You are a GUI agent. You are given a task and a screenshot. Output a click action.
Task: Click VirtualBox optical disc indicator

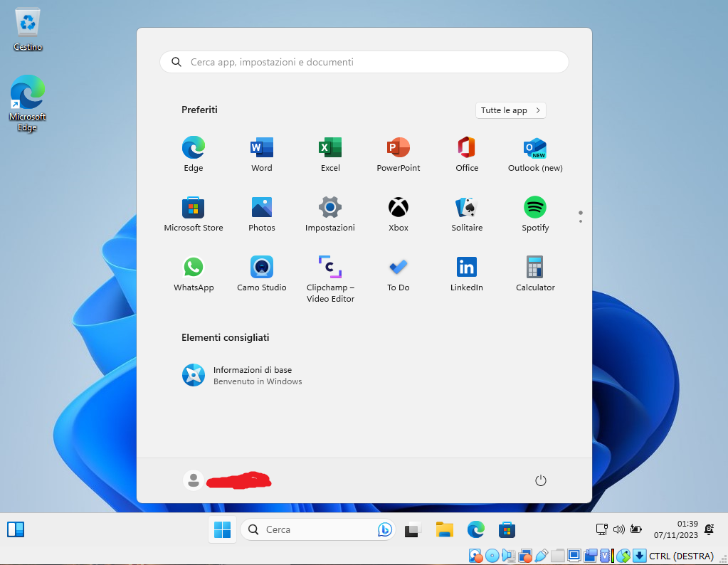tap(492, 555)
